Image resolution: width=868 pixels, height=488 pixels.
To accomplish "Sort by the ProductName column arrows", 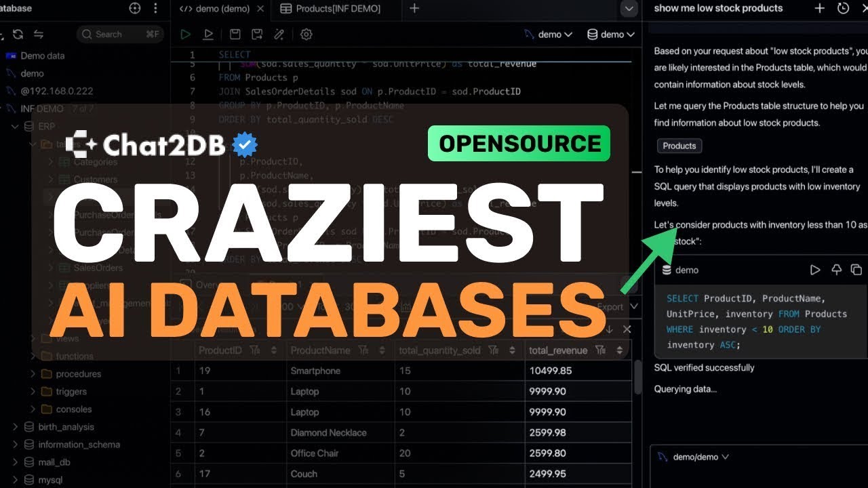I will (382, 350).
